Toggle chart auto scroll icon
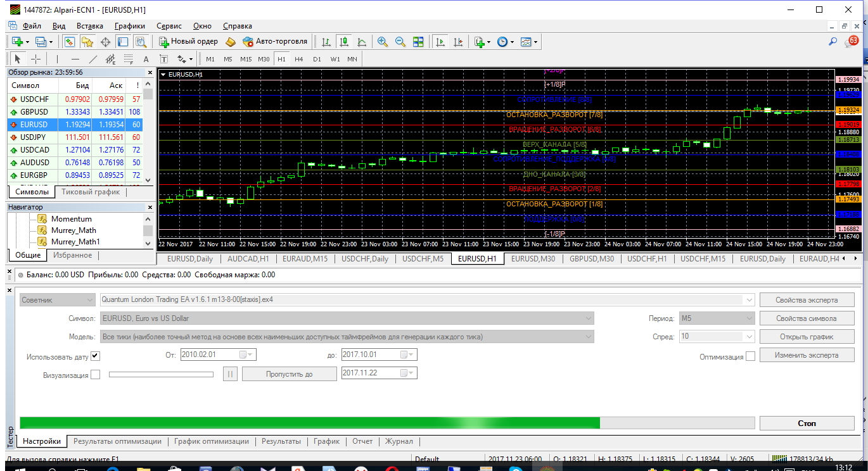This screenshot has width=868, height=471. click(440, 41)
